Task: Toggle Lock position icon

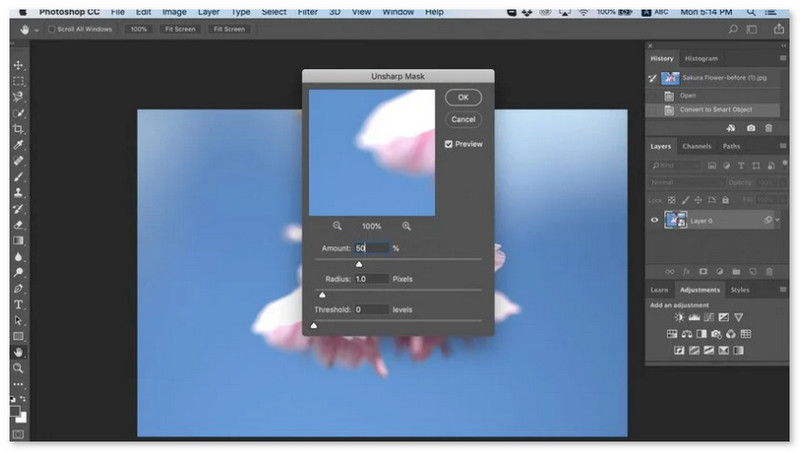Action: click(698, 200)
